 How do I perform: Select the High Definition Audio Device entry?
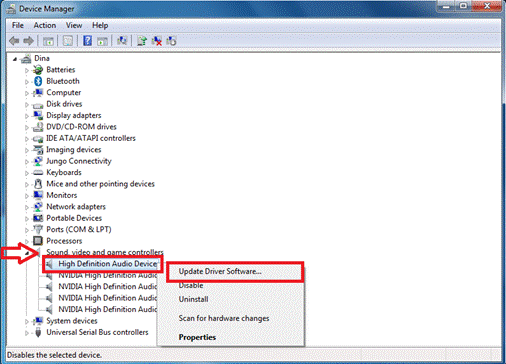coord(108,264)
